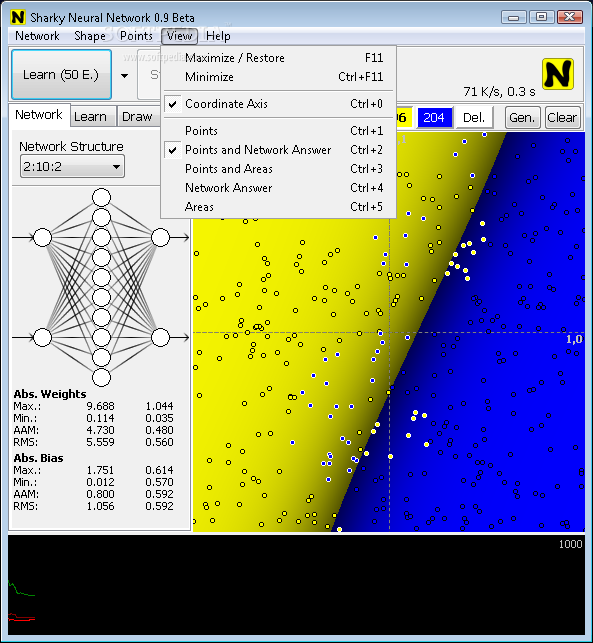Open the Shape menu
This screenshot has width=593, height=643.
point(90,36)
